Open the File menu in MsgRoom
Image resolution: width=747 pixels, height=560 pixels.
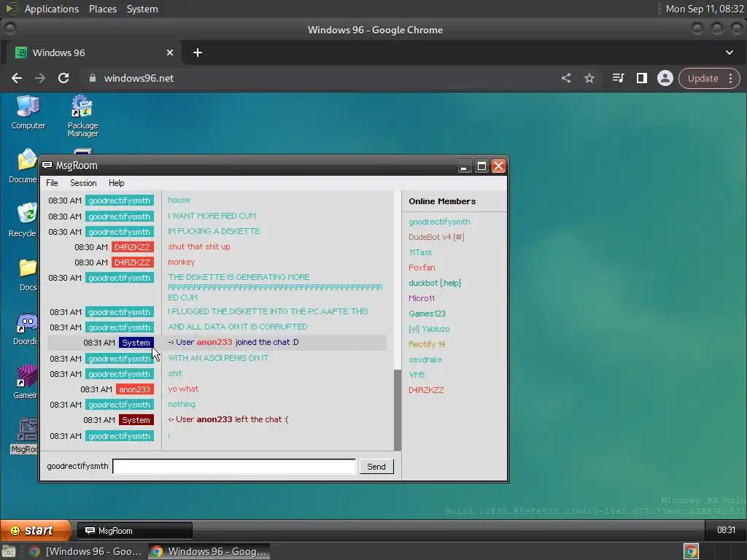pos(52,183)
